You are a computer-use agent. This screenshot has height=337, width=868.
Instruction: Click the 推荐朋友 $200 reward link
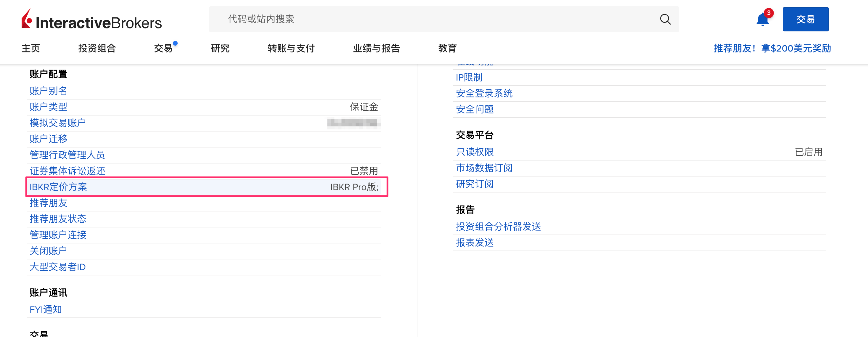(772, 48)
